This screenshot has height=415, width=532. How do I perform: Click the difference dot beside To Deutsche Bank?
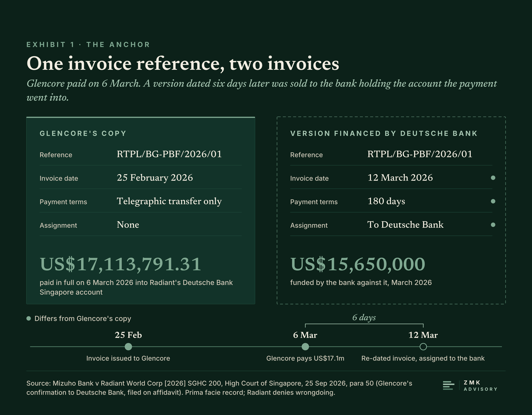tap(493, 225)
